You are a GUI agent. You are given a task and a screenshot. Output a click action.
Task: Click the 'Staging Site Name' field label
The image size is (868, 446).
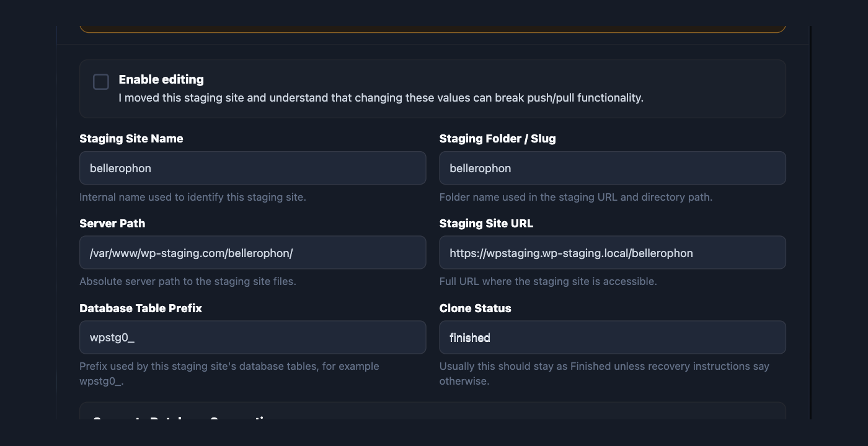[131, 139]
